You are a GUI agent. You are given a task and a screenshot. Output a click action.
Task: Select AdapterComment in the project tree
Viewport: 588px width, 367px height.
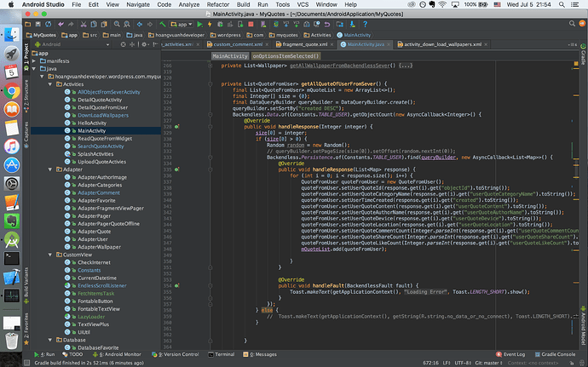(x=99, y=192)
